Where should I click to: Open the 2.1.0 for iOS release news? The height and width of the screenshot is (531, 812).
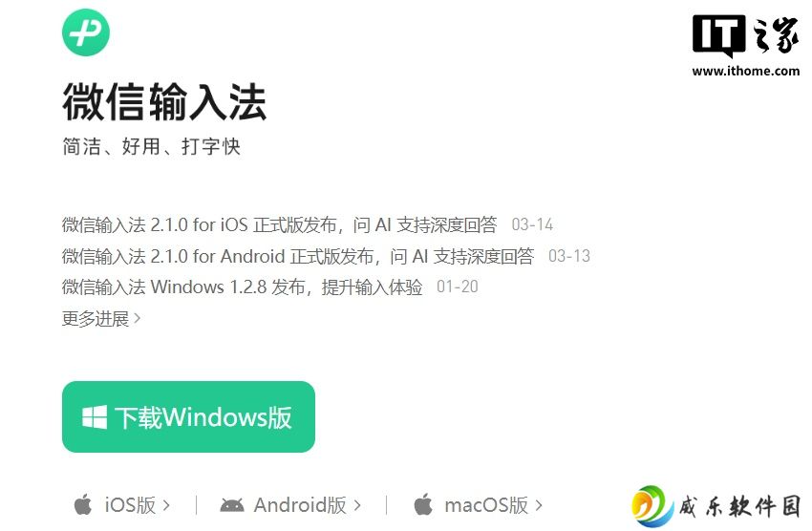pyautogui.click(x=280, y=224)
